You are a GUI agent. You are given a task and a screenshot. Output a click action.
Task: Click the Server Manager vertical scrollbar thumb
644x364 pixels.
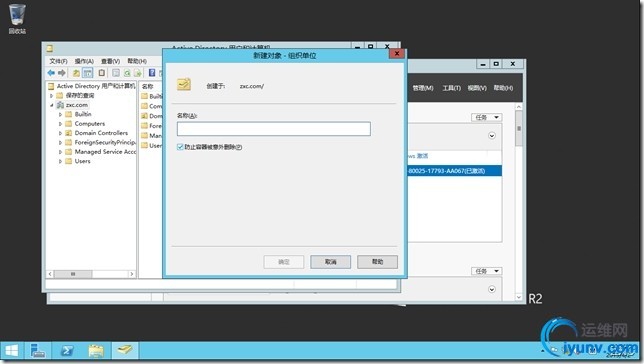tap(519, 129)
